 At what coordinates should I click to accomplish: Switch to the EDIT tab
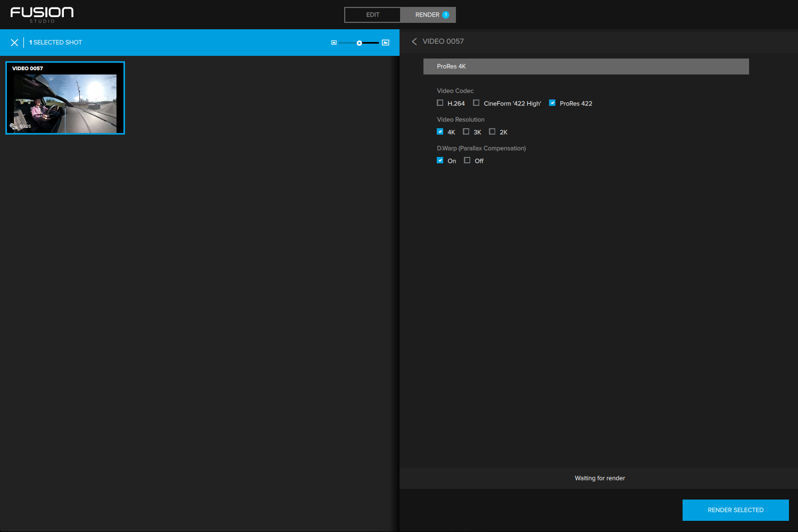372,15
